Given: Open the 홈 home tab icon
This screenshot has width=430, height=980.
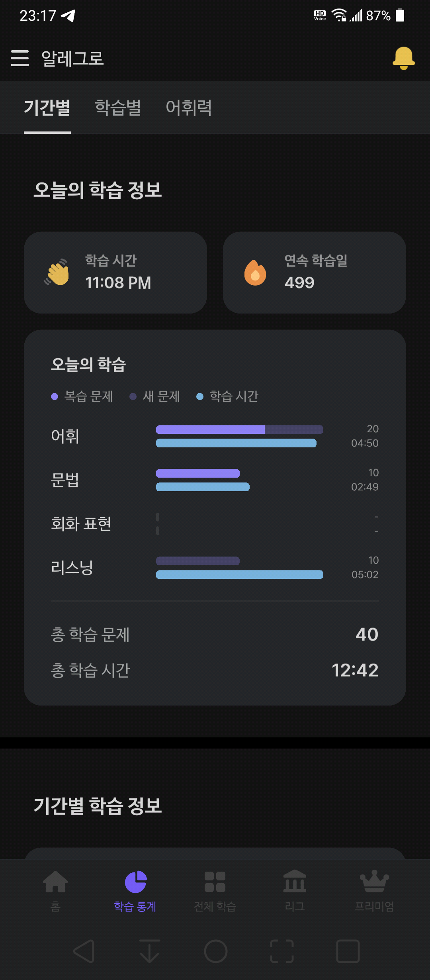Looking at the screenshot, I should 55,882.
